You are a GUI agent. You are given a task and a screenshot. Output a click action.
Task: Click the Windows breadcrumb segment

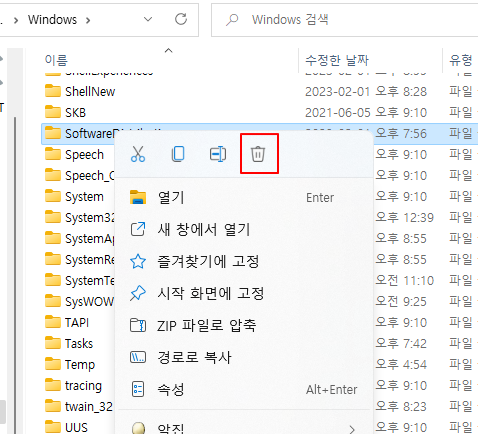click(x=52, y=20)
